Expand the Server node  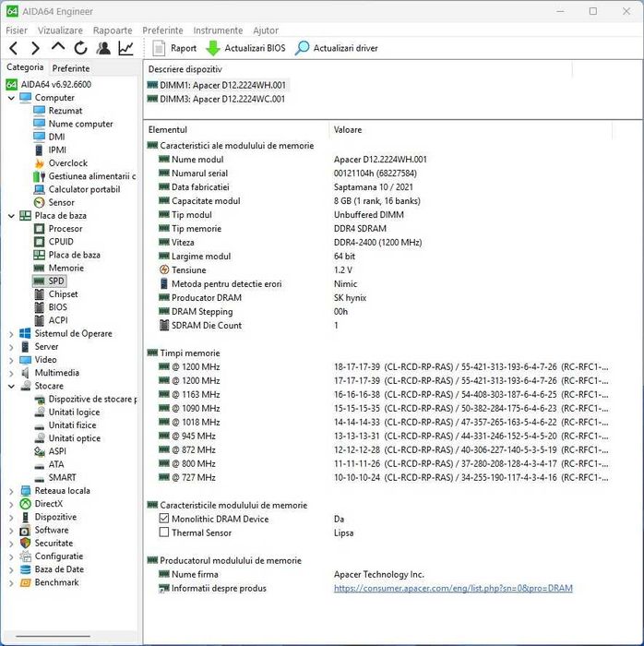click(x=11, y=347)
